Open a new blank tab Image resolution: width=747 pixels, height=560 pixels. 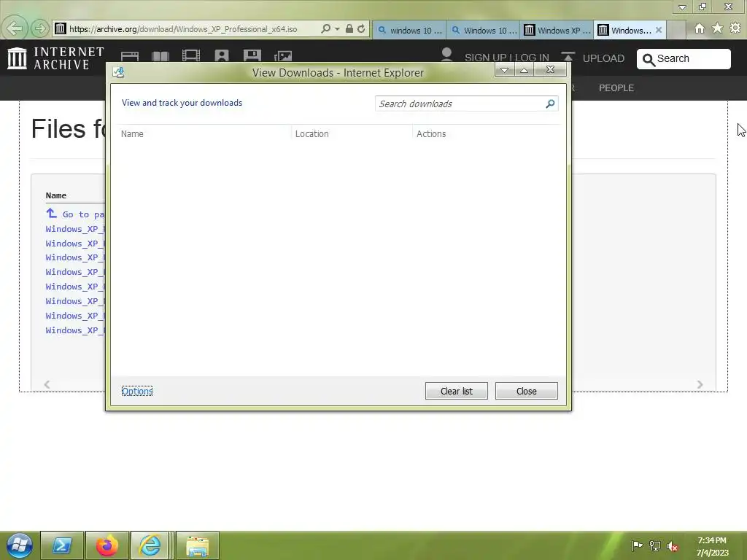click(676, 30)
